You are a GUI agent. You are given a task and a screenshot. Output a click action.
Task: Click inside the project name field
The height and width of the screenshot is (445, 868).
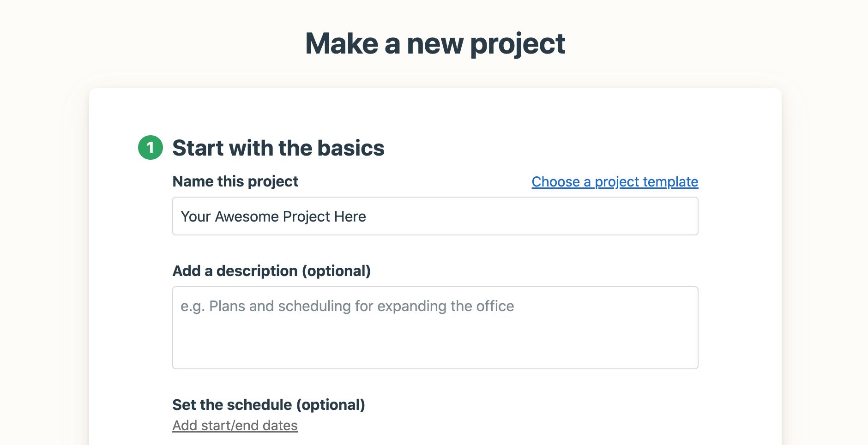(x=434, y=216)
